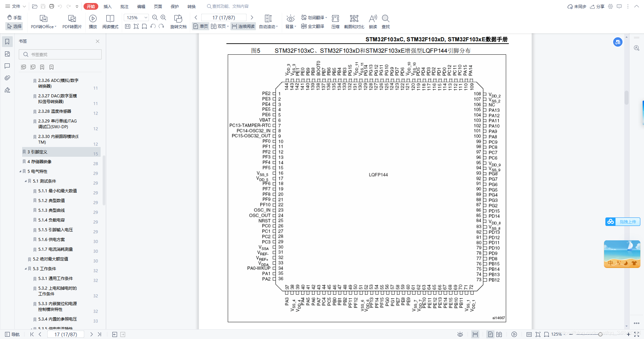The height and width of the screenshot is (339, 644).
Task: Toggle single page view (单页)
Action: click(201, 26)
